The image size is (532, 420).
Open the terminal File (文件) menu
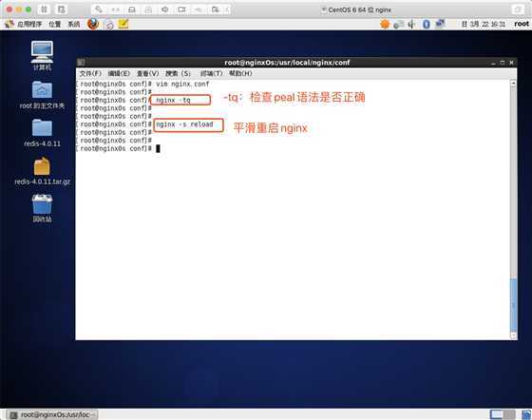tap(90, 73)
